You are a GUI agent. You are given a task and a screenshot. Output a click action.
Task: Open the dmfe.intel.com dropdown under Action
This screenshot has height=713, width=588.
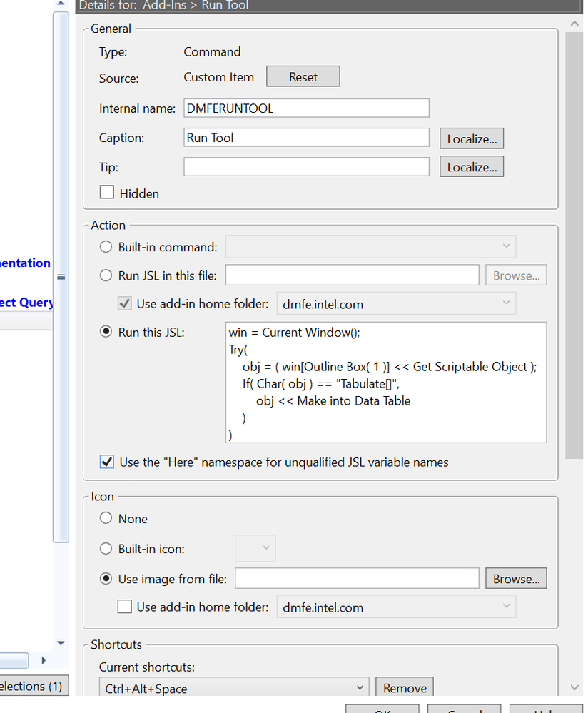point(396,303)
